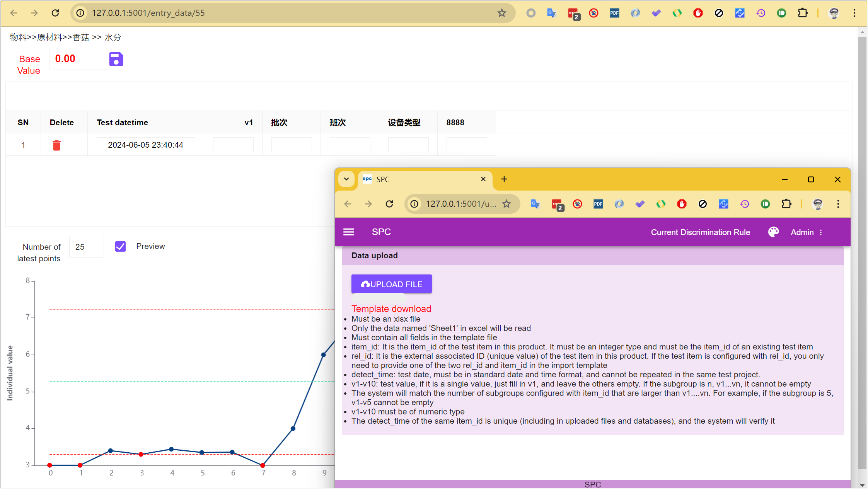Click the red stop-hand extension in SPC popup
Image resolution: width=868 pixels, height=489 pixels.
click(x=682, y=204)
